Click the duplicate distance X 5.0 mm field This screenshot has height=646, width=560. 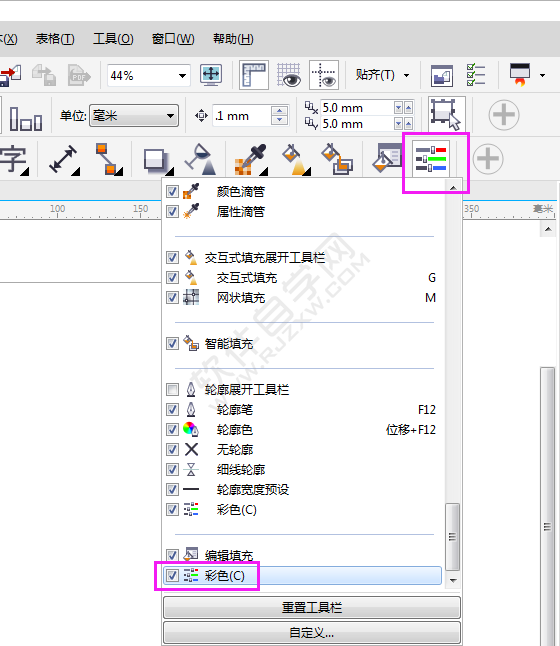coord(357,108)
